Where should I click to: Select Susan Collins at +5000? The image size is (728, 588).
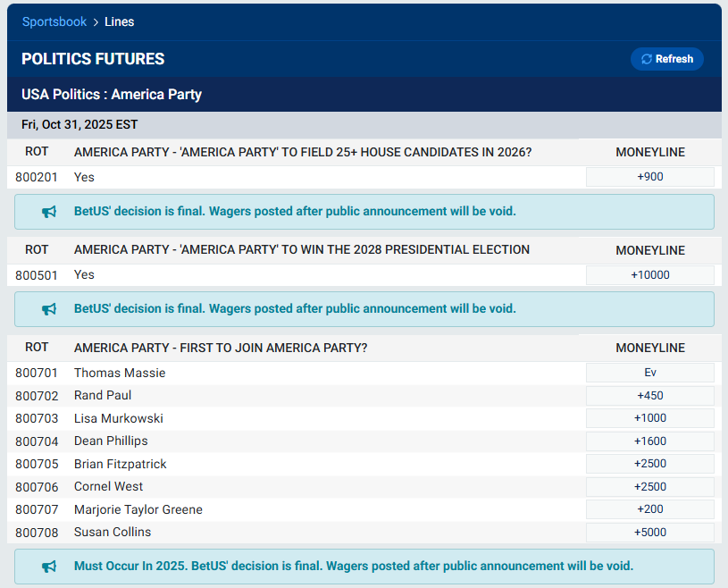649,532
